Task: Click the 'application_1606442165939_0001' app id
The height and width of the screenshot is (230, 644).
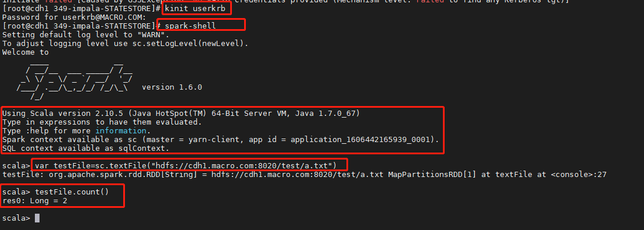Action: 360,140
